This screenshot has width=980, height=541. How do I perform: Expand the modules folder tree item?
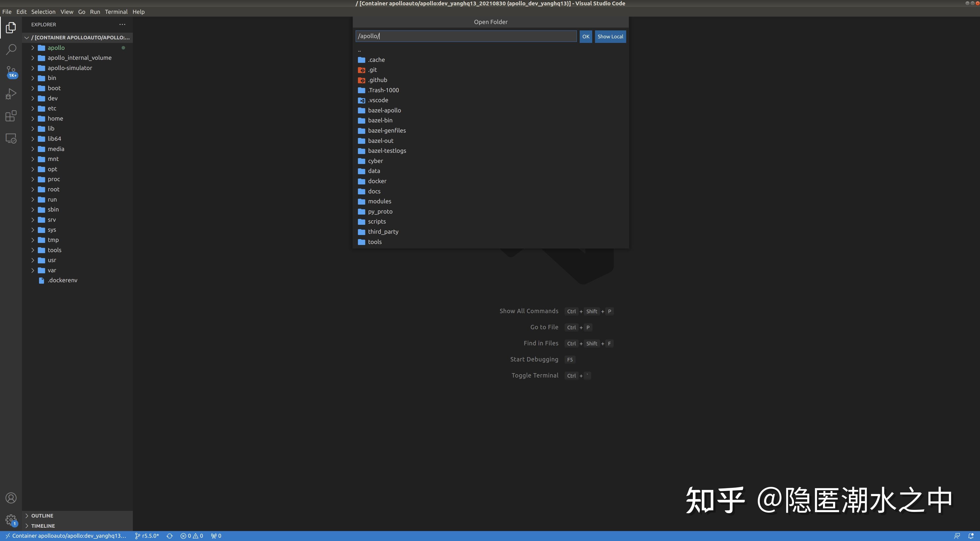tap(379, 201)
